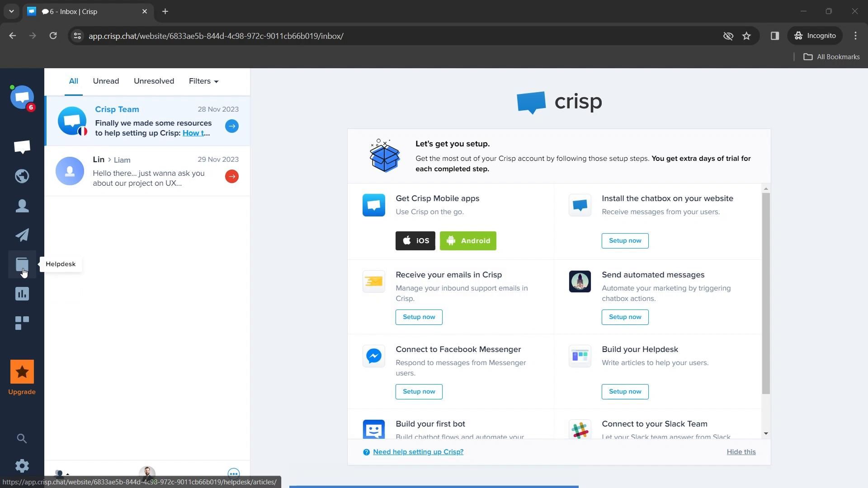
Task: Click the third-party cookies eye icon
Action: tap(728, 36)
